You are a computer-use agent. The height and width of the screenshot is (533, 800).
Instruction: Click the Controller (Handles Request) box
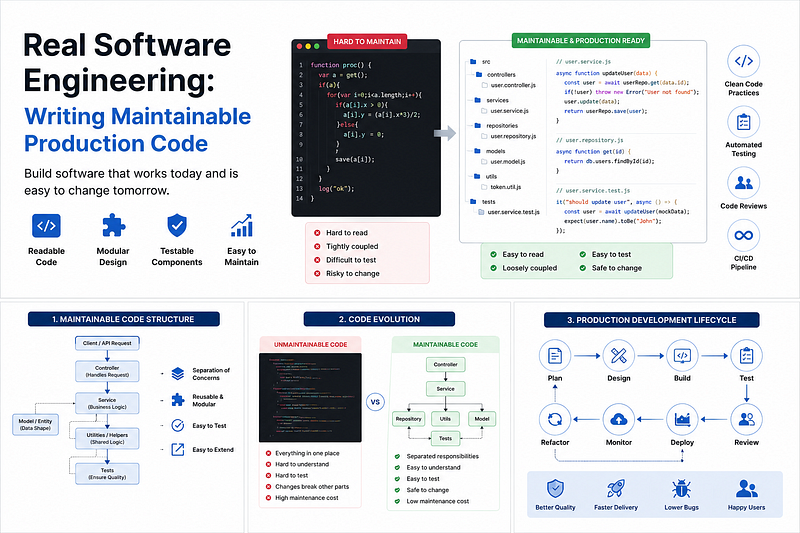[x=107, y=371]
